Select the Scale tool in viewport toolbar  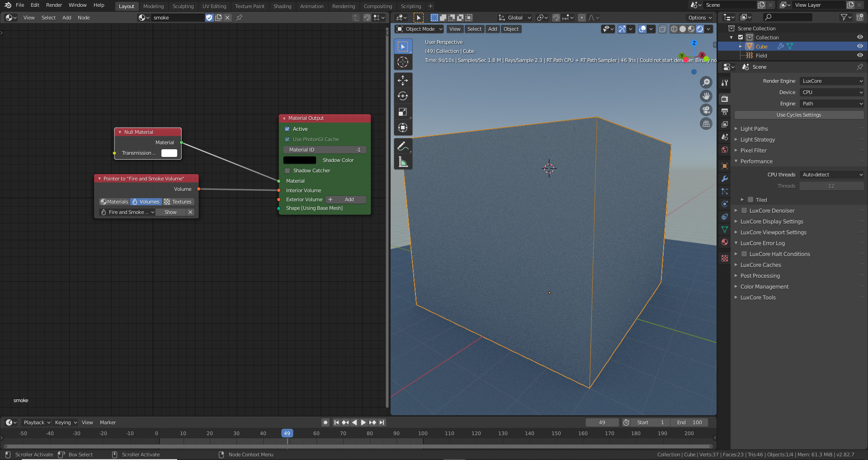tap(402, 112)
